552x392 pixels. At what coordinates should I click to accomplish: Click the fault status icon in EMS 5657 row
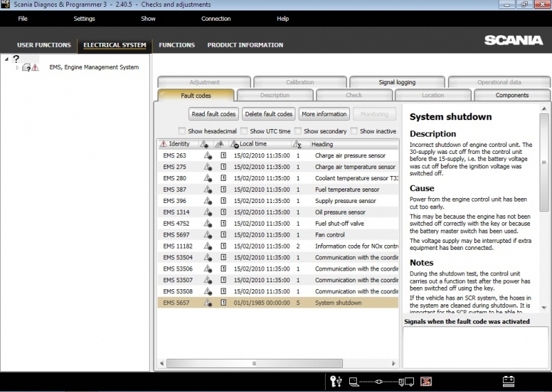[x=208, y=302]
